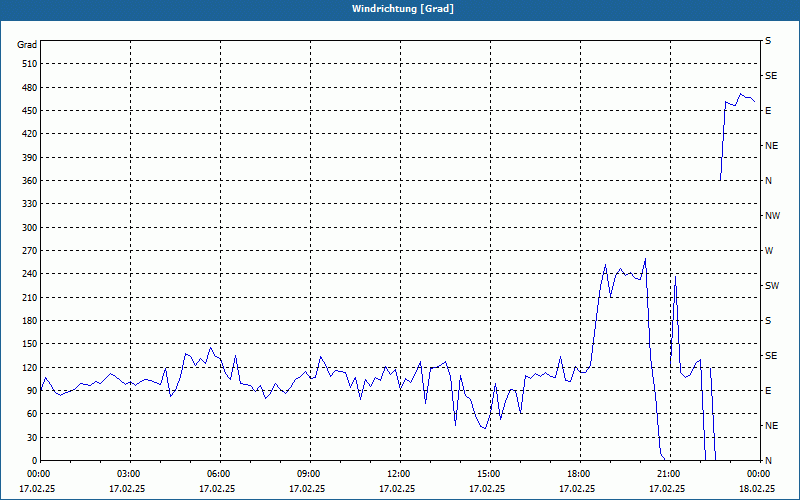The height and width of the screenshot is (500, 800).
Task: Select the NE compass label near the 45 level
Action: [x=771, y=426]
